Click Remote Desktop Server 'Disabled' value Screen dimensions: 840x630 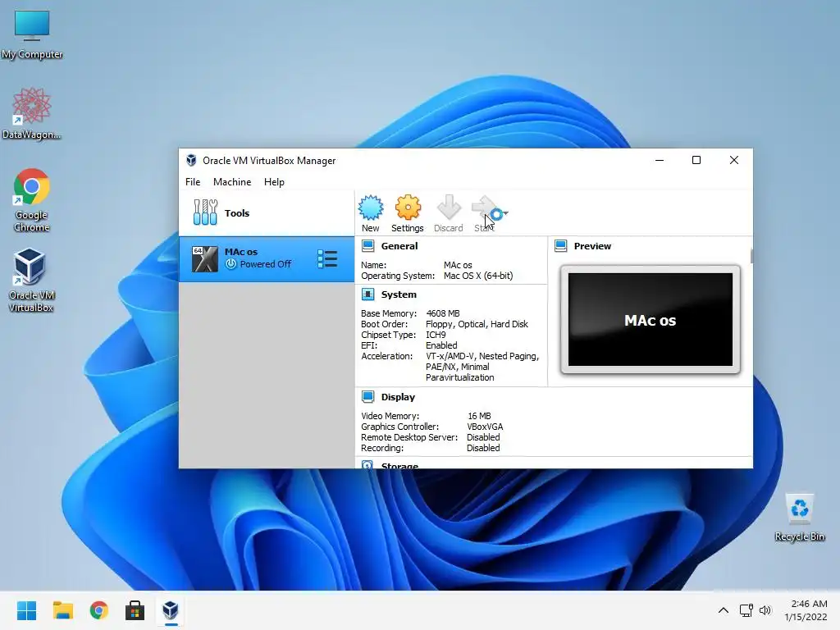(483, 437)
